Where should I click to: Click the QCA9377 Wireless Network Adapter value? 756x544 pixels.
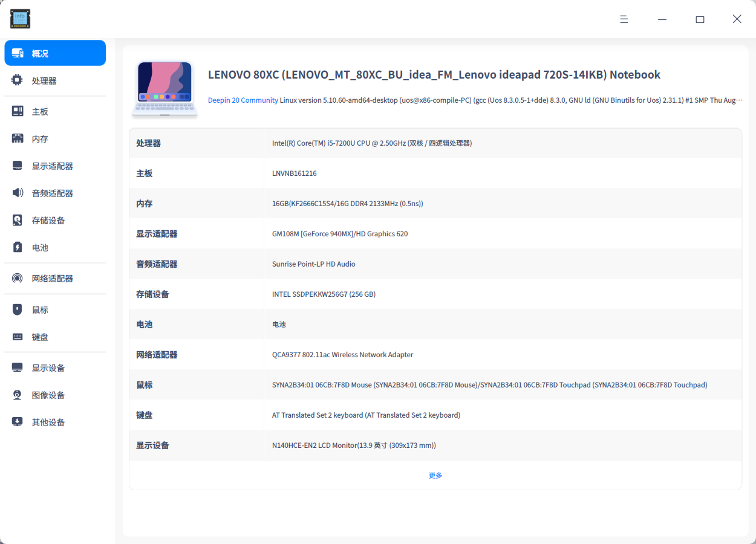tap(343, 354)
